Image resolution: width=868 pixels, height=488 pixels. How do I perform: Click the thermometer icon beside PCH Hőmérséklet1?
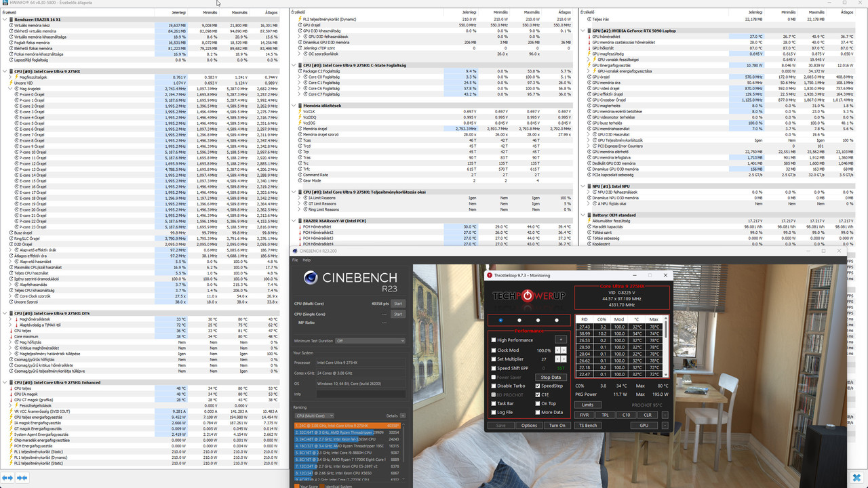point(300,226)
